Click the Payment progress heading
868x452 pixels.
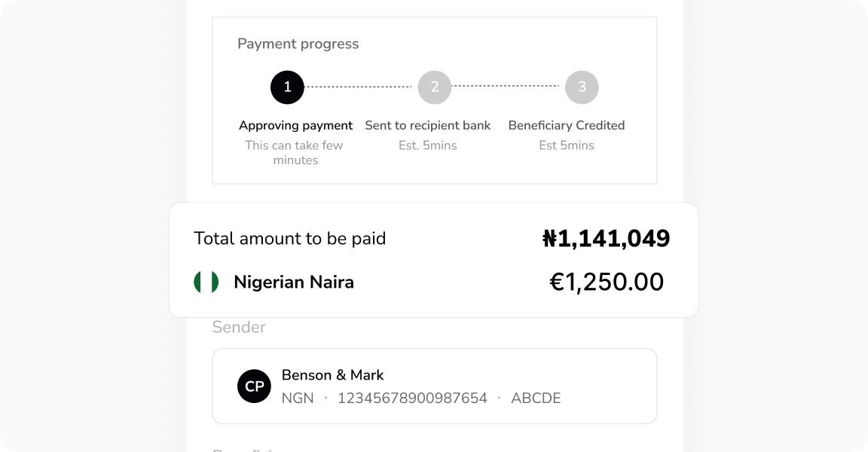click(x=298, y=44)
